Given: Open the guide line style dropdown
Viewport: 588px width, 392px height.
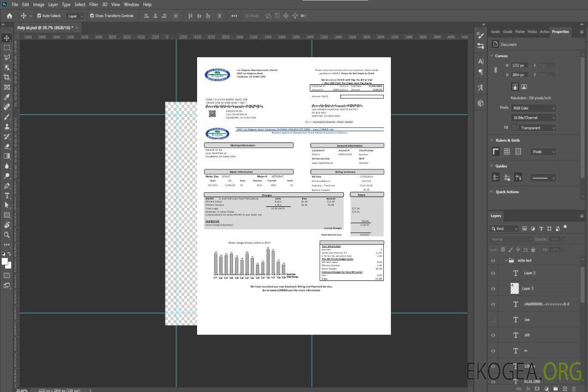Looking at the screenshot, I should pyautogui.click(x=543, y=178).
